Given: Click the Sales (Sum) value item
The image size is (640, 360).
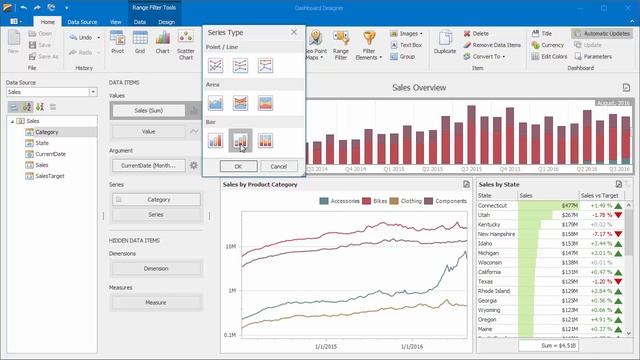Looking at the screenshot, I should point(149,111).
